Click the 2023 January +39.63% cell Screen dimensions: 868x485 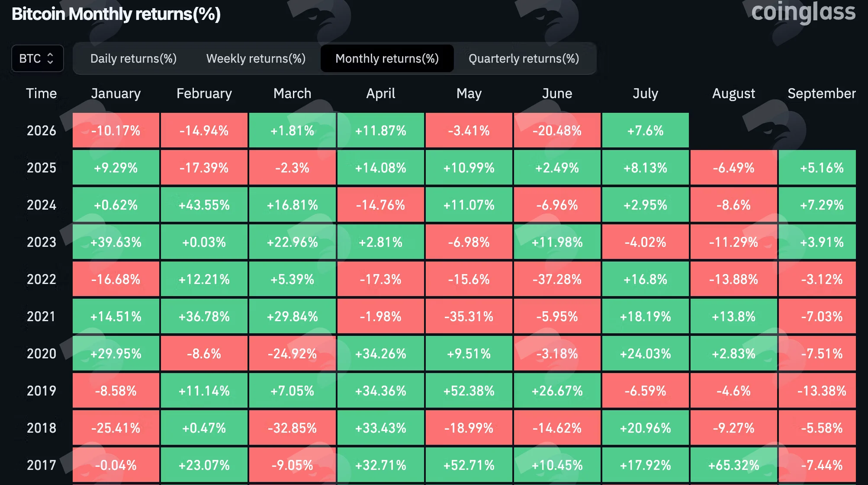(x=116, y=242)
